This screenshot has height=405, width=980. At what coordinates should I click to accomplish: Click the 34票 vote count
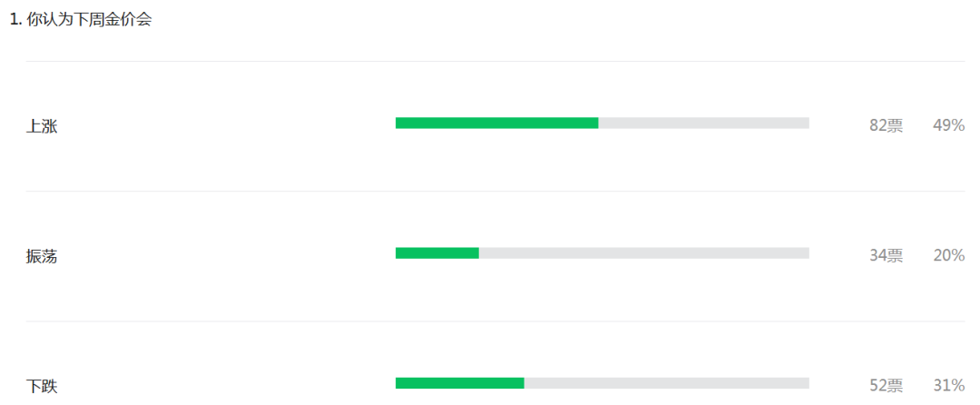point(886,255)
